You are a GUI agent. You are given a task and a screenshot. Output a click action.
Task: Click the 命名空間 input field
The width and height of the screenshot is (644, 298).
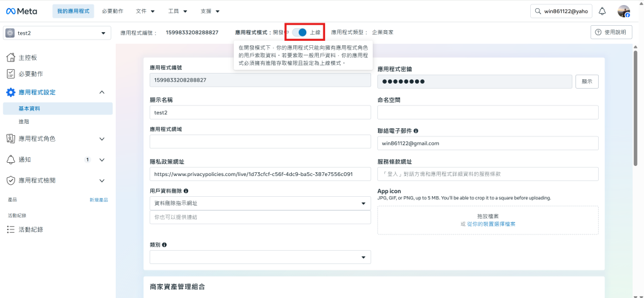(x=488, y=112)
